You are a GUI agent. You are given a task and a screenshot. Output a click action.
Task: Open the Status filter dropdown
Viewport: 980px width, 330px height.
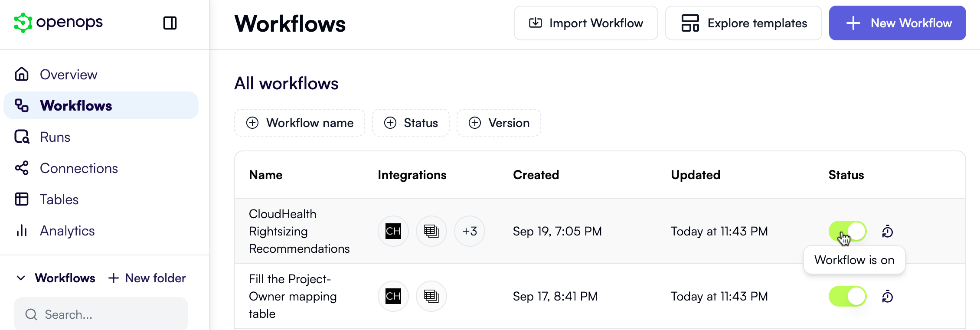pos(411,123)
